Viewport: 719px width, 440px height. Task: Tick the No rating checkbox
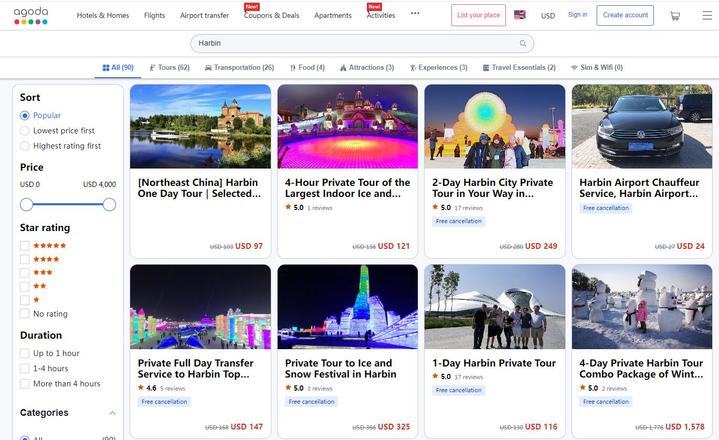coord(25,314)
